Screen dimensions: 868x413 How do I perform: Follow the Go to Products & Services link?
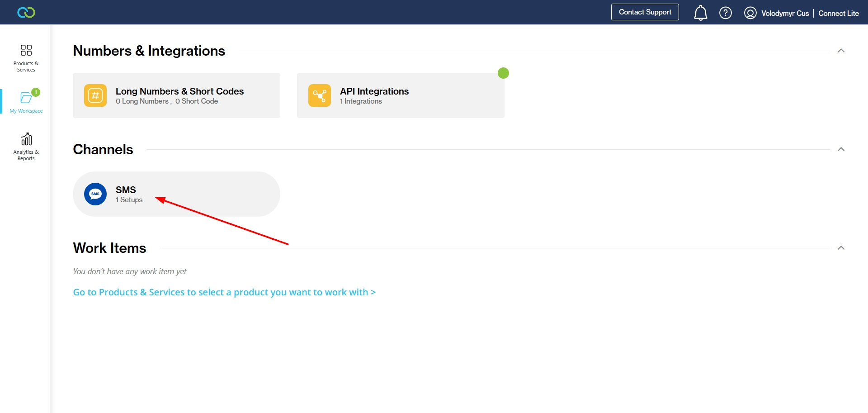coord(224,292)
